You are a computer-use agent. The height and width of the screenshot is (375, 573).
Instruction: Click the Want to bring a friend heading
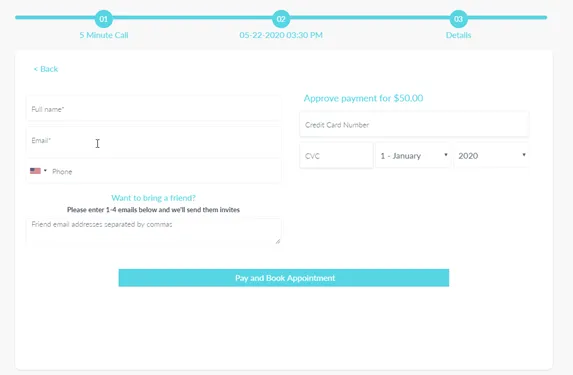(x=153, y=198)
